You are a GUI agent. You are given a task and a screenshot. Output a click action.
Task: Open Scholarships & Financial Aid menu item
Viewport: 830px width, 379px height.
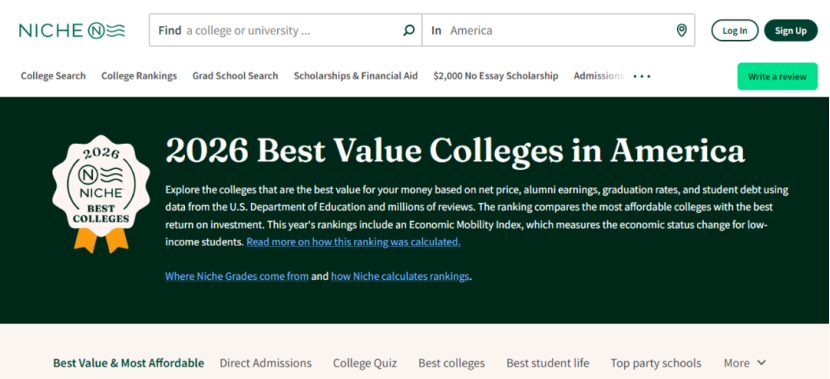point(356,76)
